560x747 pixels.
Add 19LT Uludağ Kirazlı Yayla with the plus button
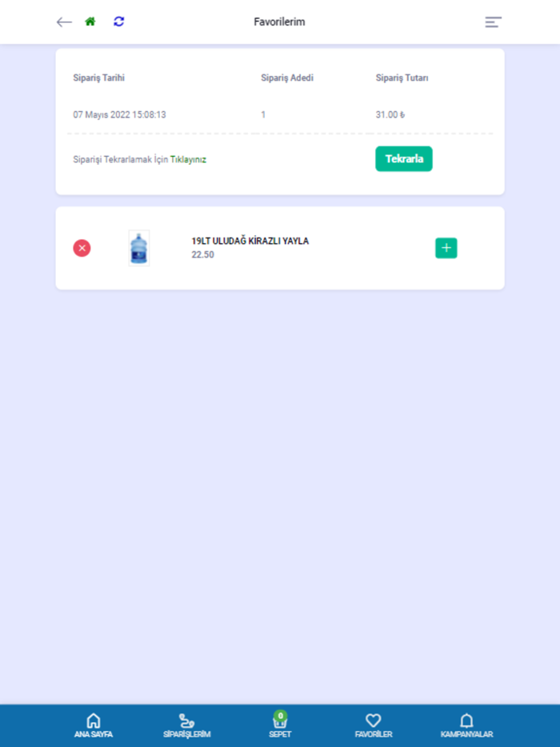pos(446,248)
